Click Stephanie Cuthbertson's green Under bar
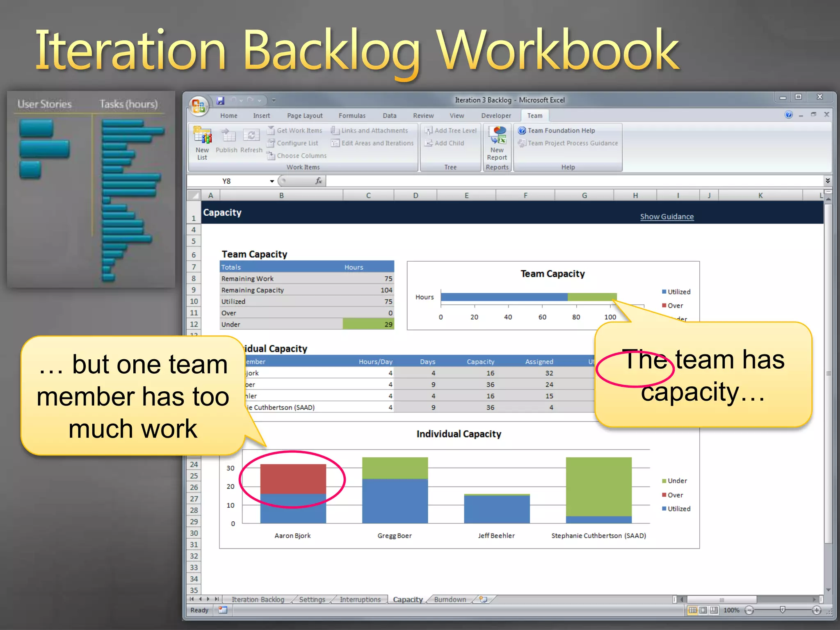 point(598,487)
